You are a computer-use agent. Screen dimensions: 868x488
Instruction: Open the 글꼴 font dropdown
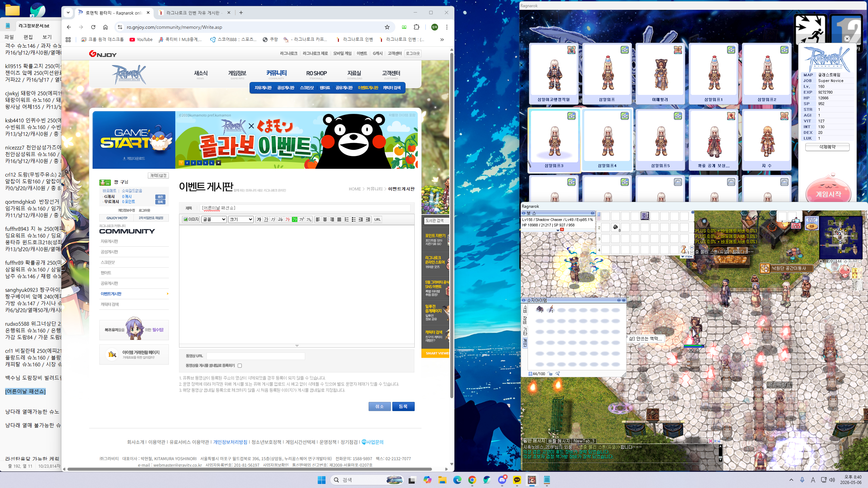[214, 219]
